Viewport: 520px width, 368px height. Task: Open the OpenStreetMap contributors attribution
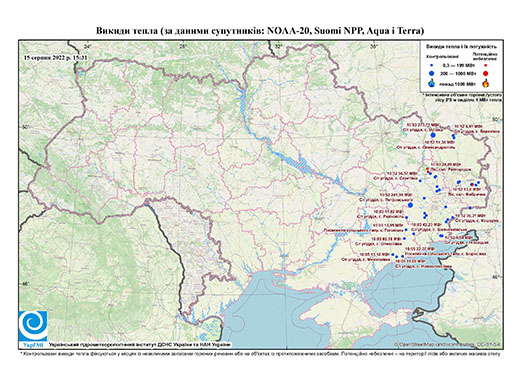tap(448, 344)
